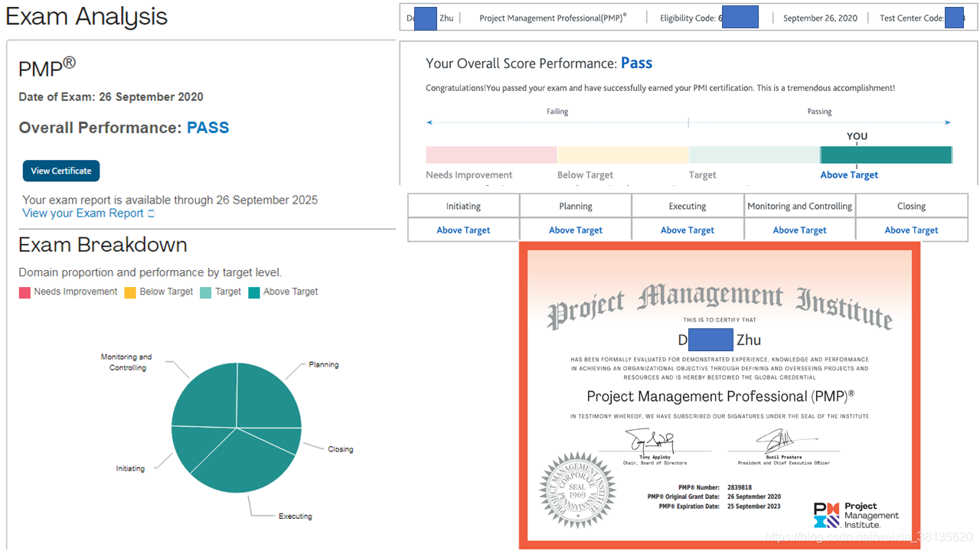Click the Initiating label beside the pie chart
Image resolution: width=980 pixels, height=551 pixels.
(130, 469)
